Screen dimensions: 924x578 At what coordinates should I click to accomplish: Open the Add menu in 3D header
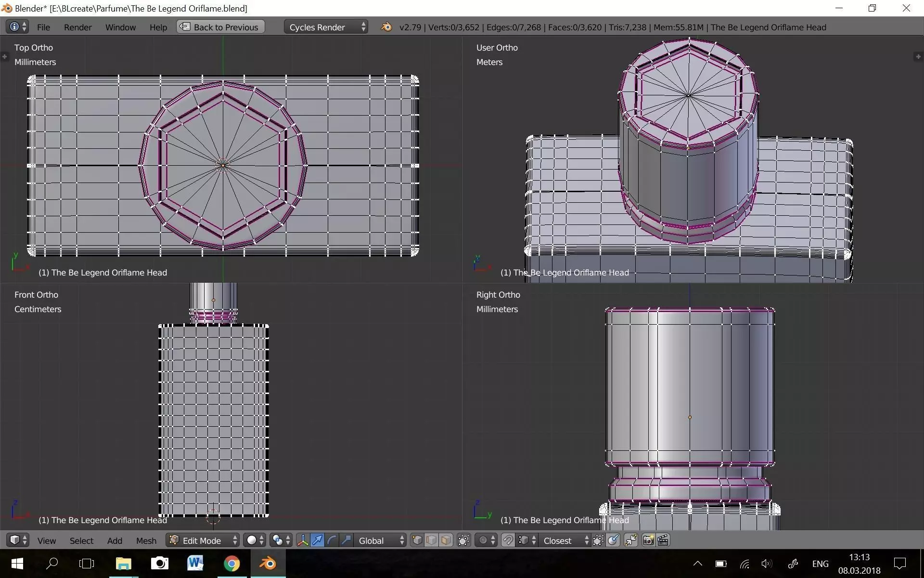(x=115, y=541)
